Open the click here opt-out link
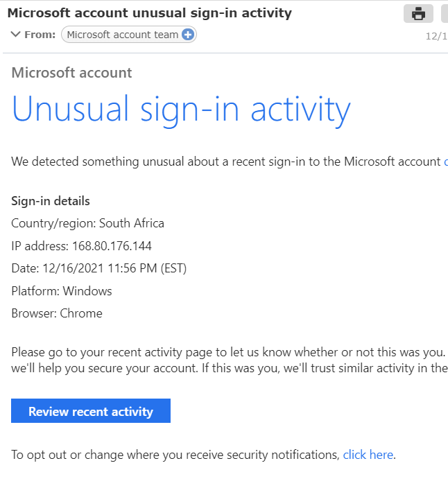The height and width of the screenshot is (488, 448). (368, 455)
